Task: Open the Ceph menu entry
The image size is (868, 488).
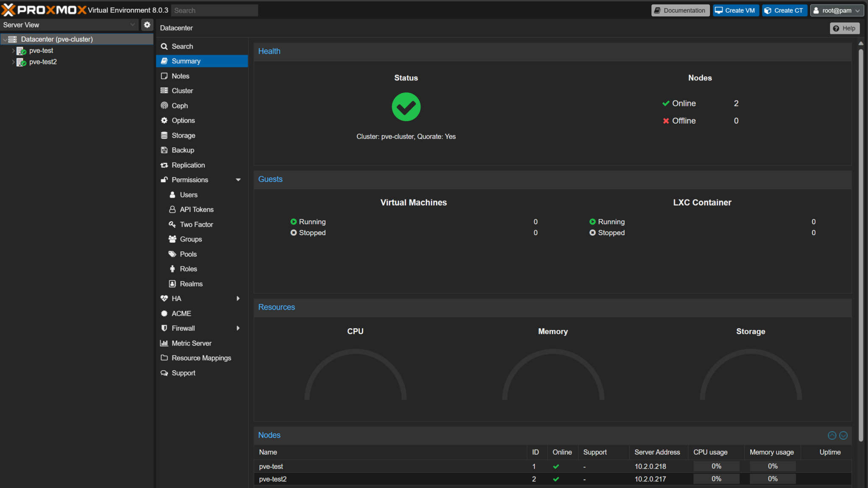Action: [x=202, y=105]
